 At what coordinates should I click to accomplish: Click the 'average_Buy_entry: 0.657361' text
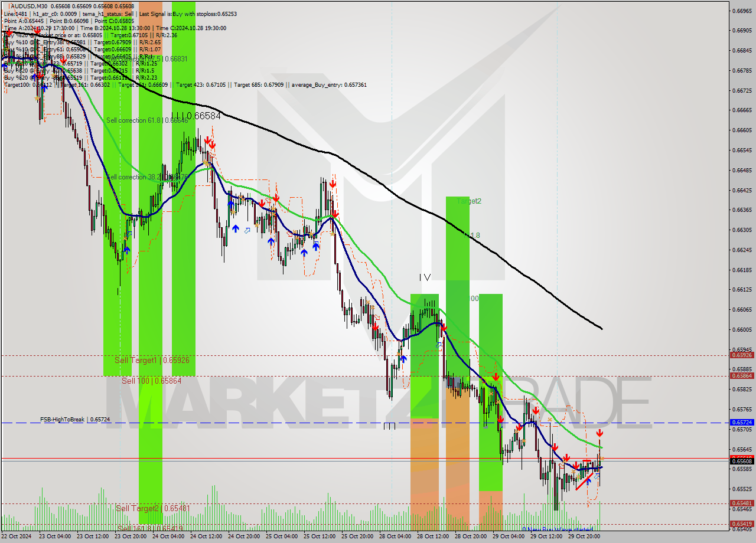click(x=330, y=85)
